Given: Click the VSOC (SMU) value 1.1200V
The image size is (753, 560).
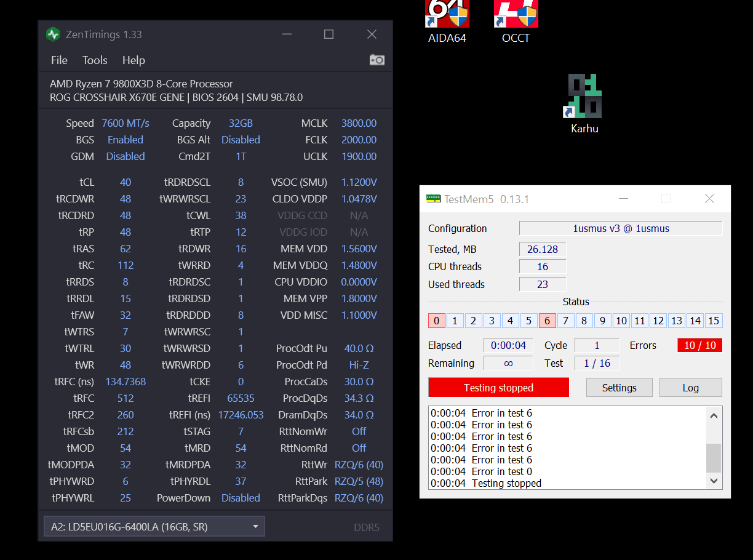Looking at the screenshot, I should [x=359, y=182].
